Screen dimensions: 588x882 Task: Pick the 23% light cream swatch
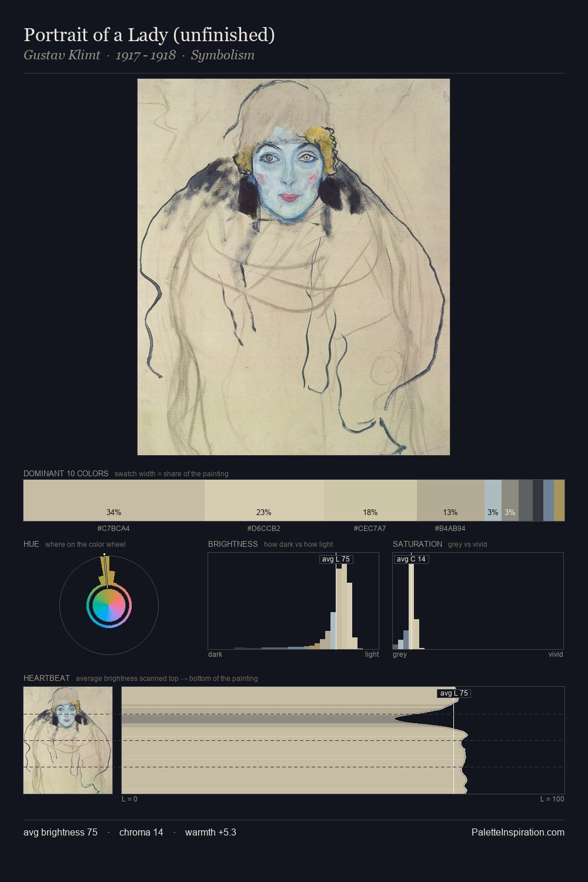264,500
